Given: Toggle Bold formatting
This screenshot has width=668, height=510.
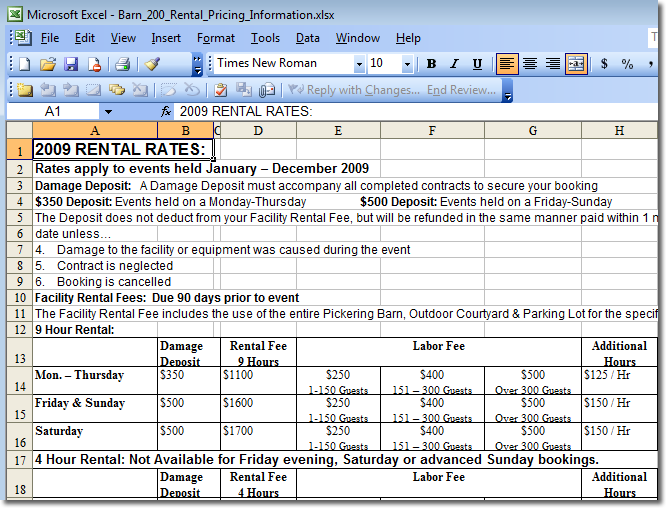Looking at the screenshot, I should [431, 64].
